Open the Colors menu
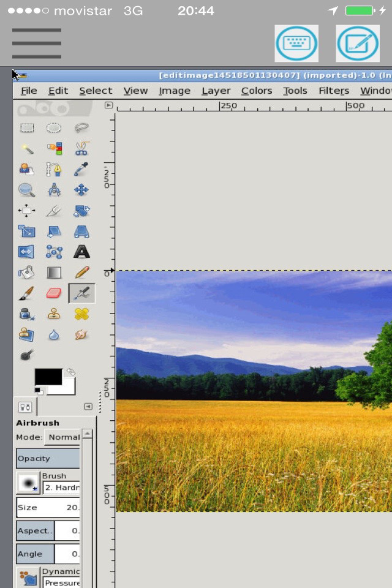This screenshot has width=392, height=588. (257, 91)
